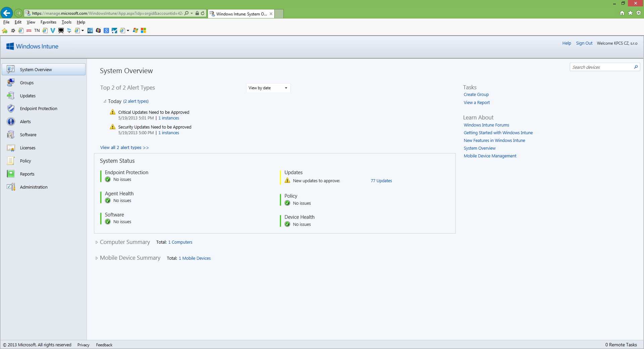Screen dimensions: 644x349
Task: Click the Google 'g' favorites bar shortcut
Action: click(x=106, y=31)
